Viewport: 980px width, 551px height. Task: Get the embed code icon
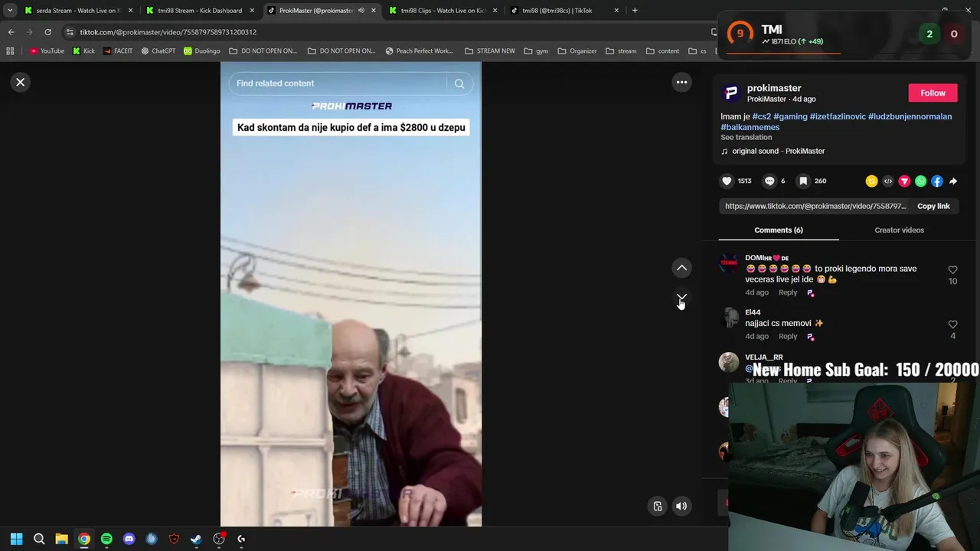pos(888,181)
